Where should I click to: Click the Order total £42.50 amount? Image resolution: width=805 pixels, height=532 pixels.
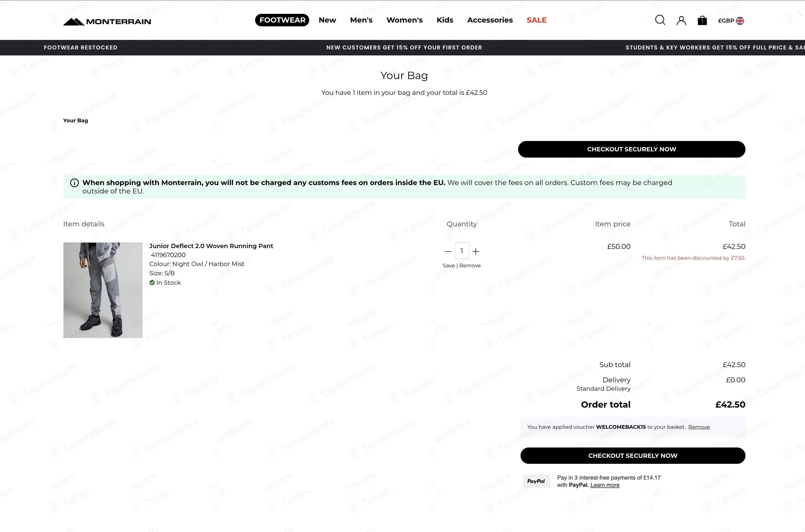[730, 404]
